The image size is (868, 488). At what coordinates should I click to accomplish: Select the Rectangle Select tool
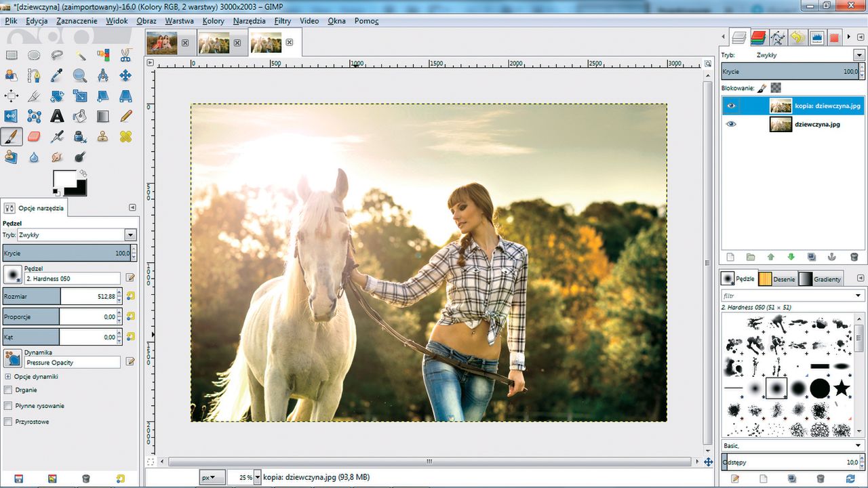click(12, 56)
